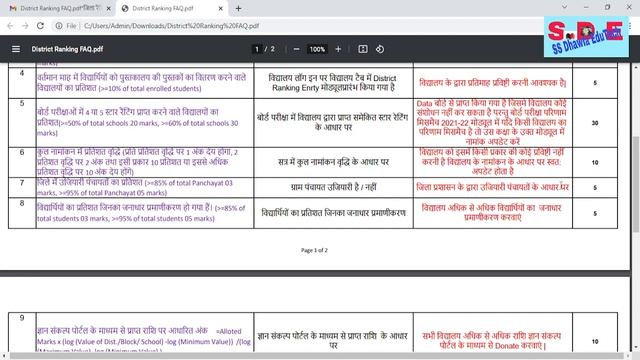
Task: Zoom in with the plus button
Action: click(x=338, y=49)
